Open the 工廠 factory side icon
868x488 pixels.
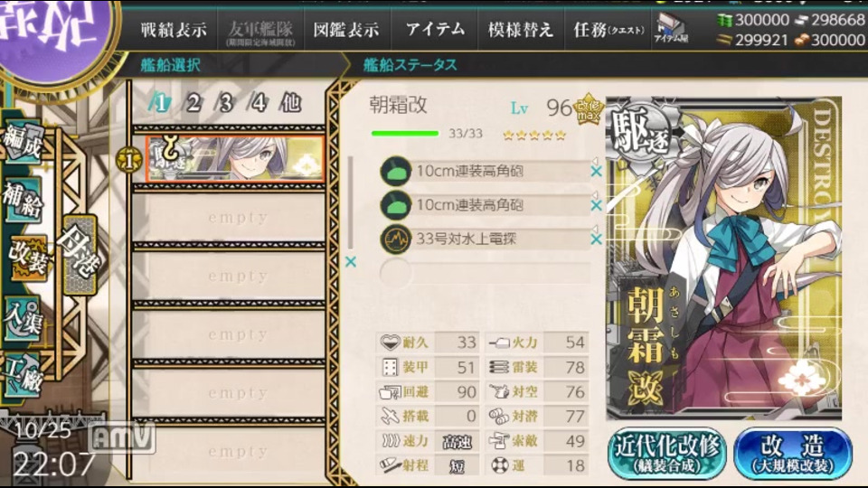22,375
